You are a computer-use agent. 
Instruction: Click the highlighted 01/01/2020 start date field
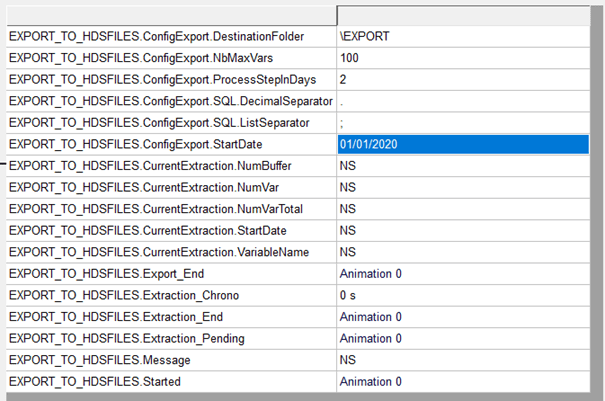463,144
